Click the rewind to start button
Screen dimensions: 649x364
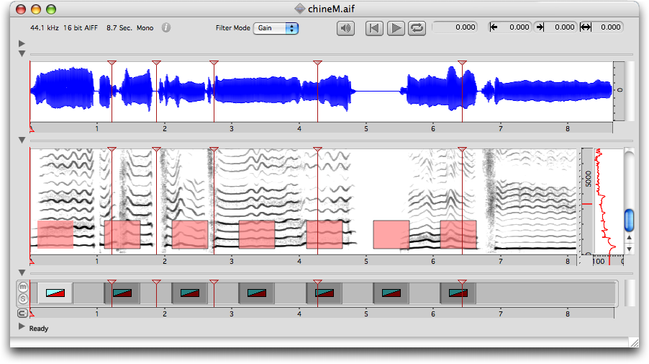click(374, 28)
